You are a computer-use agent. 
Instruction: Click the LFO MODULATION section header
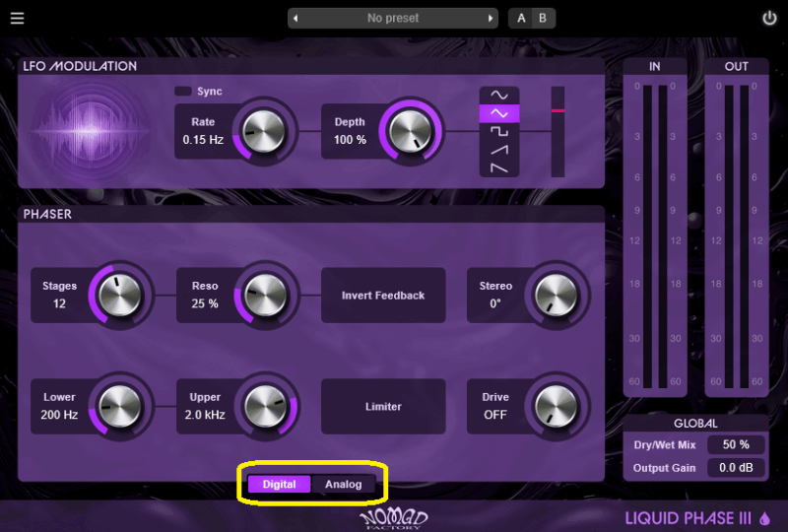coord(80,66)
